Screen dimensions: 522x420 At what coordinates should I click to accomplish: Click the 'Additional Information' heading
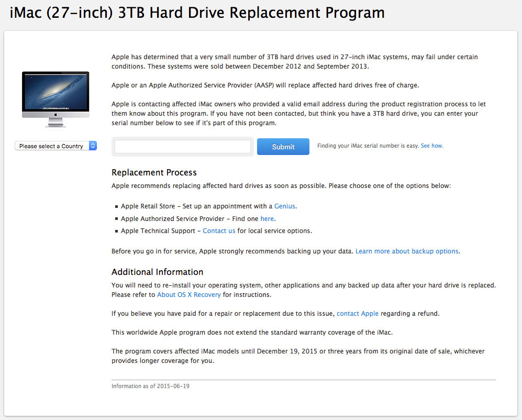pyautogui.click(x=157, y=272)
